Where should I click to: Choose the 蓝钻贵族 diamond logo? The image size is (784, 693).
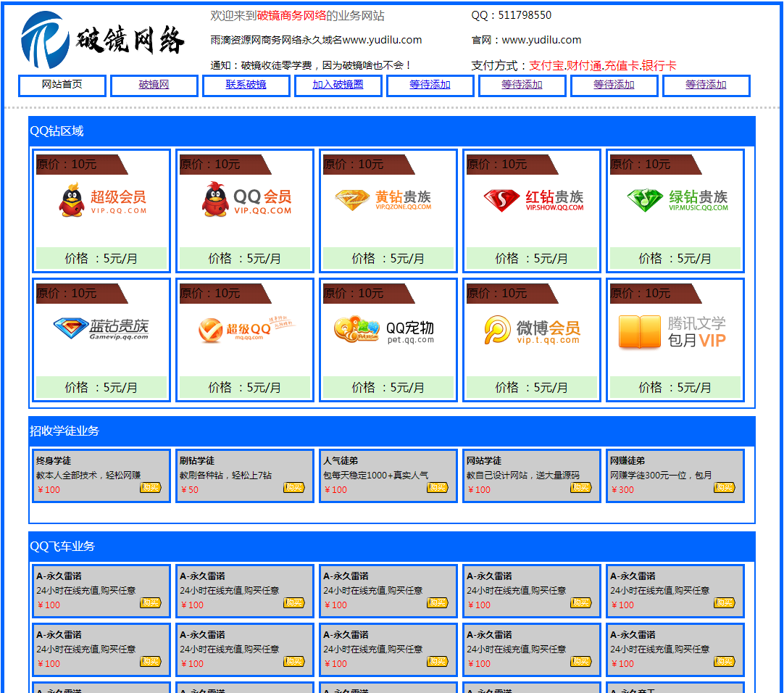coord(101,328)
